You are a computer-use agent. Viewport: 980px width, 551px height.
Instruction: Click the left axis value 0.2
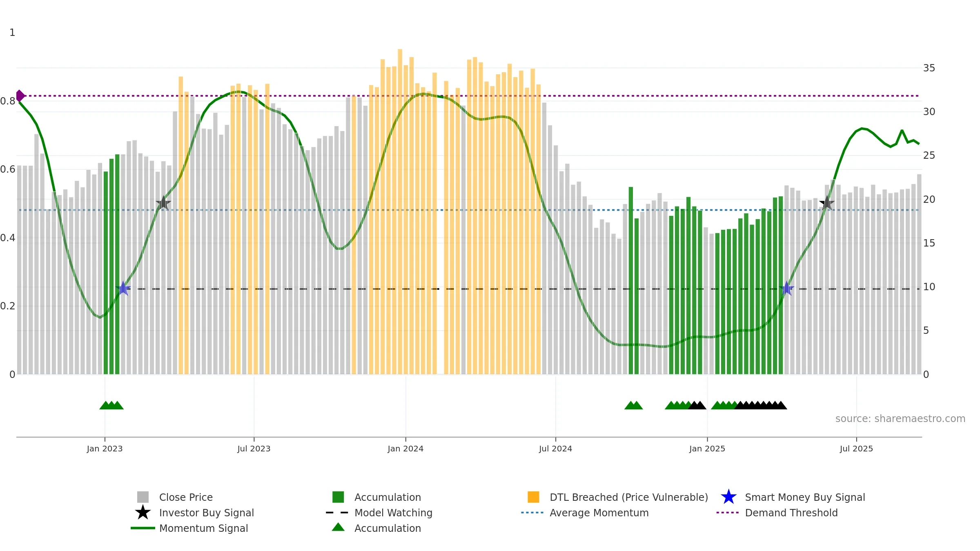pyautogui.click(x=8, y=306)
